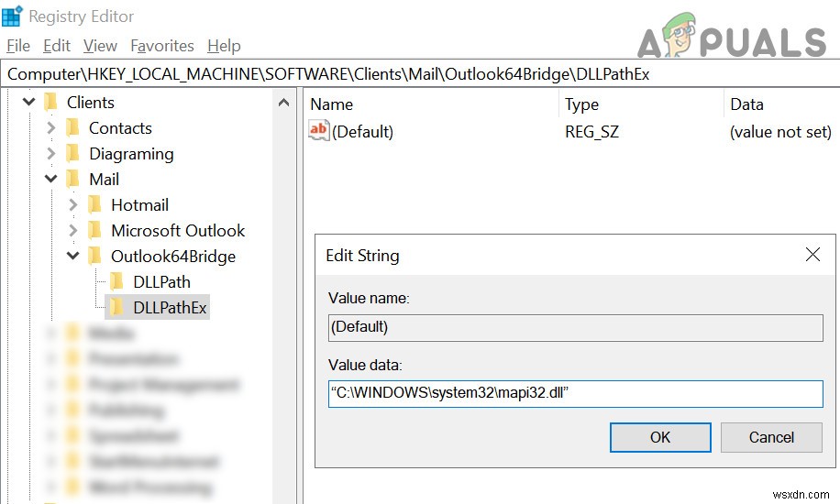
Task: Click the Cancel button
Action: [771, 437]
